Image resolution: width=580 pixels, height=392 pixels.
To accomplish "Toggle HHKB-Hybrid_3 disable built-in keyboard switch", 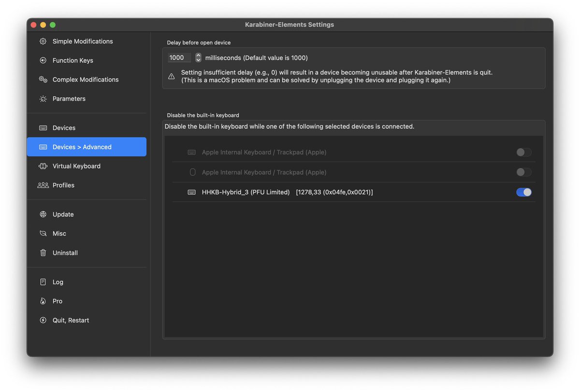I will (x=524, y=192).
